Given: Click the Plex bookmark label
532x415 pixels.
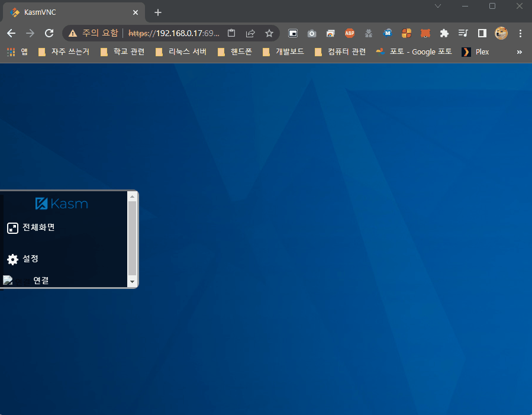Looking at the screenshot, I should (x=482, y=52).
